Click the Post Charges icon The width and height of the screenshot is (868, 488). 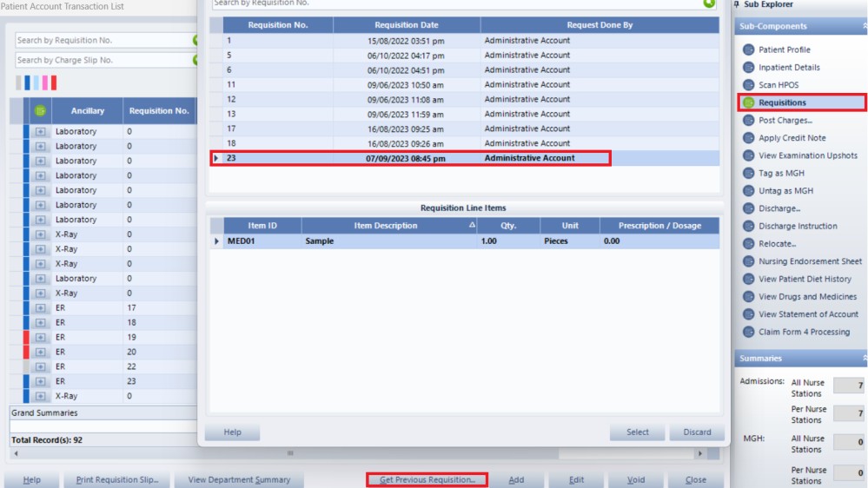tap(748, 120)
